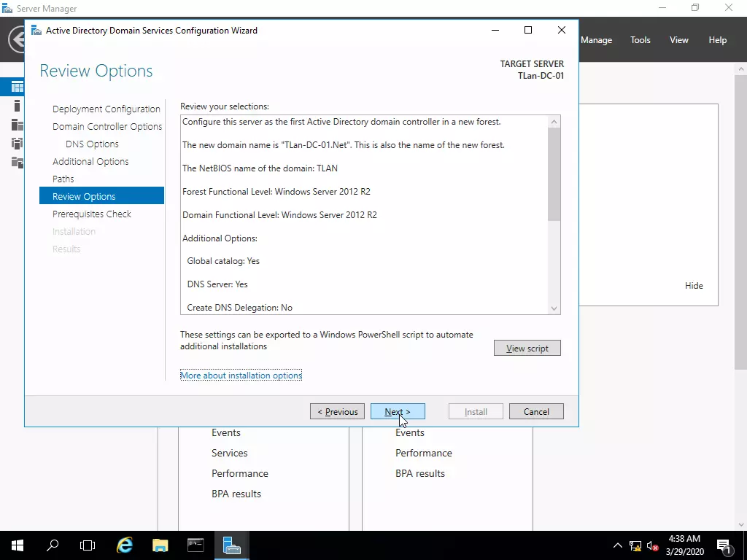The width and height of the screenshot is (747, 560).
Task: Open BPA results in the right server tile
Action: pos(420,473)
